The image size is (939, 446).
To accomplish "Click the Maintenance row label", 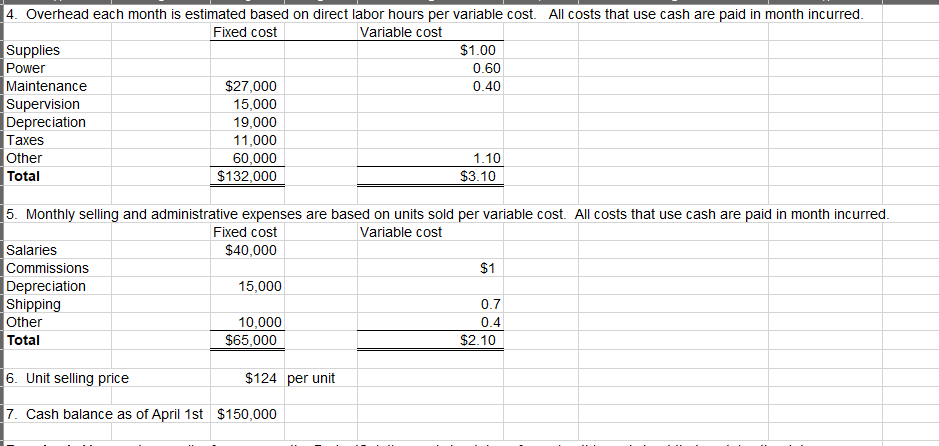I will [47, 86].
